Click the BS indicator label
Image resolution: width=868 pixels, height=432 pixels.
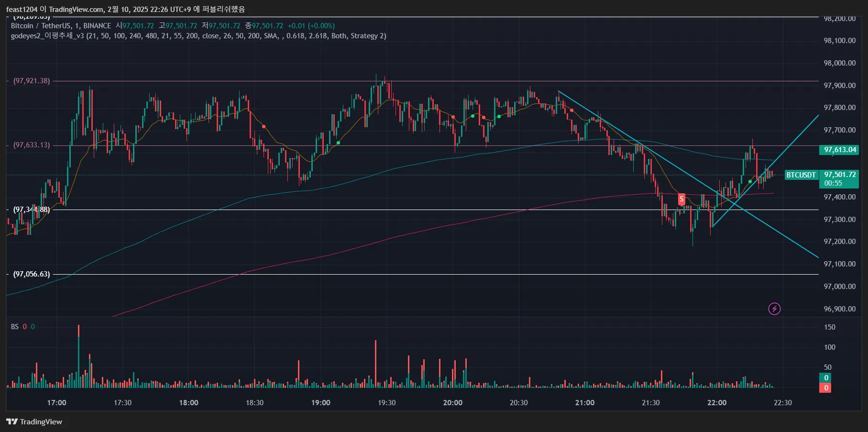pyautogui.click(x=15, y=327)
